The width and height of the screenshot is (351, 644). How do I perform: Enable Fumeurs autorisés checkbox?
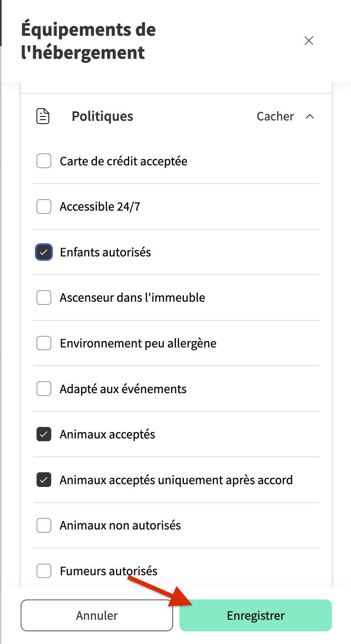[44, 571]
